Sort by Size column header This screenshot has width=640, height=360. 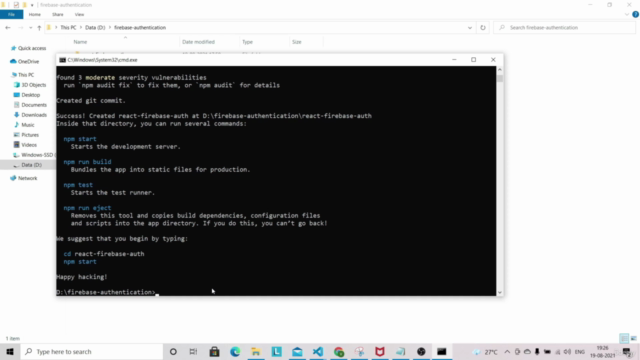point(297,42)
